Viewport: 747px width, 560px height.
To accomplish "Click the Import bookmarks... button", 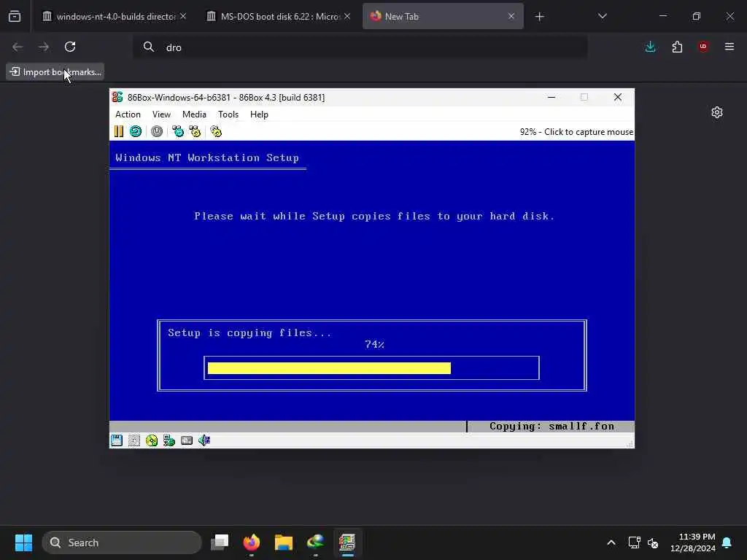I will (55, 72).
